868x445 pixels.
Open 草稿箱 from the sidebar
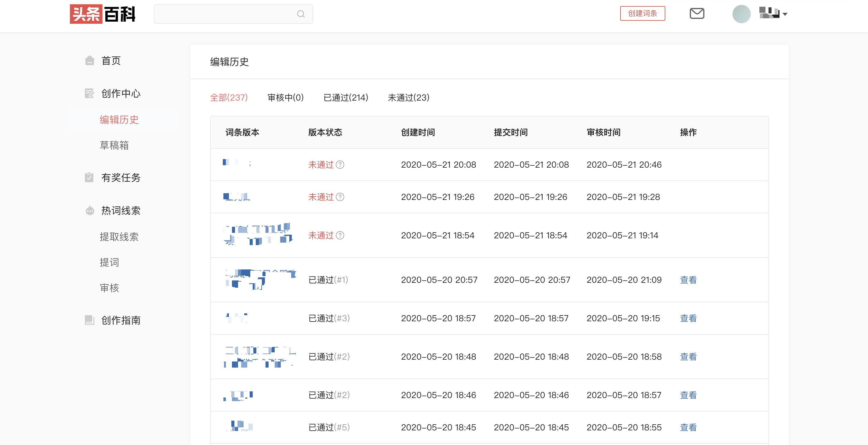[x=114, y=145]
